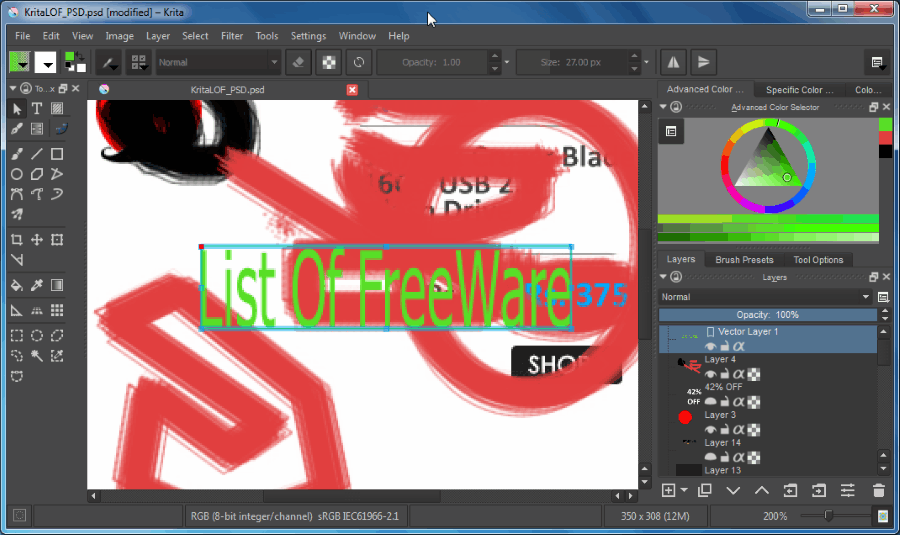Toggle lock on Layer 4
Screen dimensions: 900x535
point(725,374)
